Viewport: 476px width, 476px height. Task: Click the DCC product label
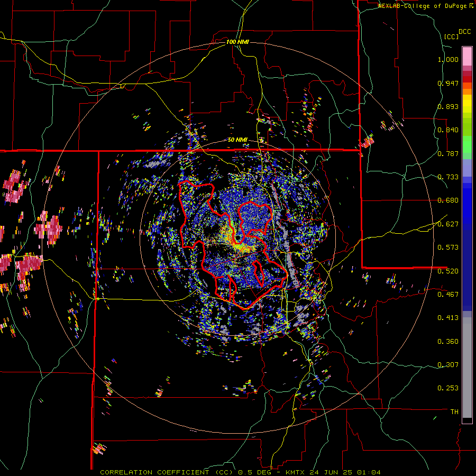click(x=464, y=32)
